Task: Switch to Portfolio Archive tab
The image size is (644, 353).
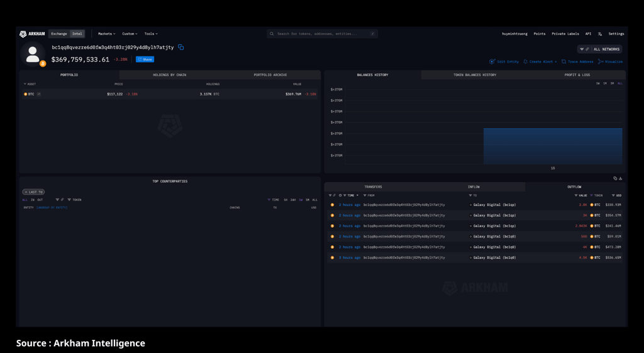Action: click(270, 75)
